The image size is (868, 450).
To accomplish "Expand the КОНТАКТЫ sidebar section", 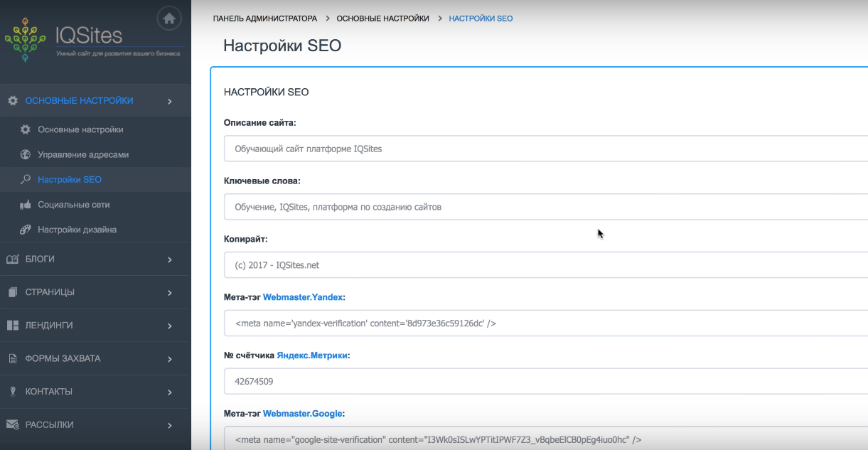I will [x=170, y=391].
